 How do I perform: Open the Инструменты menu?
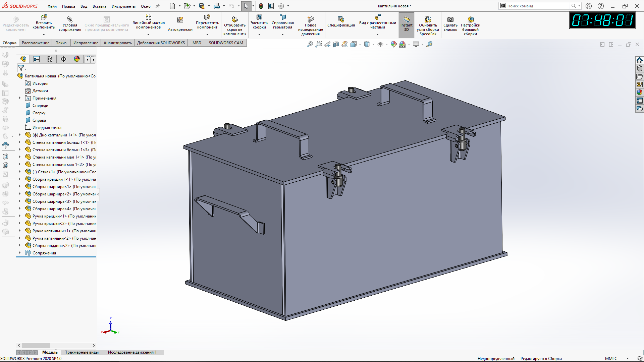click(x=123, y=6)
